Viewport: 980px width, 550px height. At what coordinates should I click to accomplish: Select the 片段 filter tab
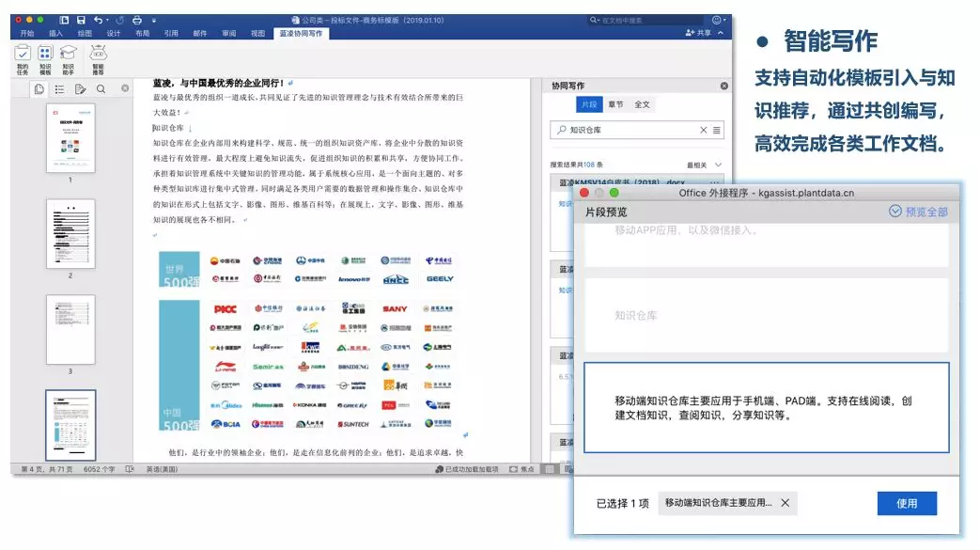(x=589, y=104)
